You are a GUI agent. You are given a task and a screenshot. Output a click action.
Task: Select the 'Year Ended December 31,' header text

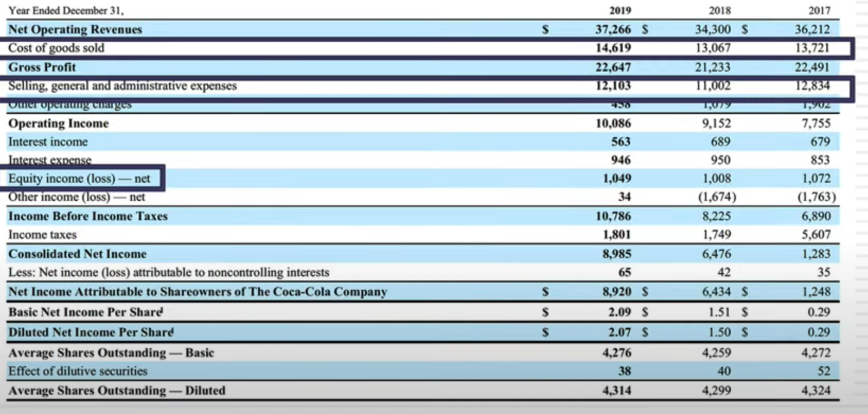tap(66, 10)
